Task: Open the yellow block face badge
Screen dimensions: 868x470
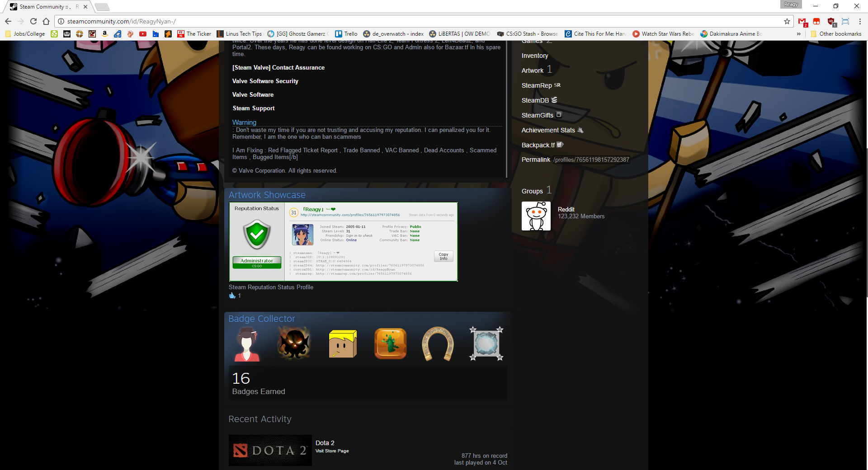Action: pos(343,344)
